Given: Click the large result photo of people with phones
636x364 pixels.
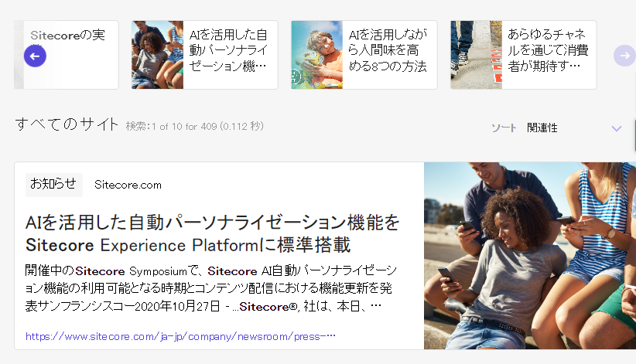Looking at the screenshot, I should point(530,256).
